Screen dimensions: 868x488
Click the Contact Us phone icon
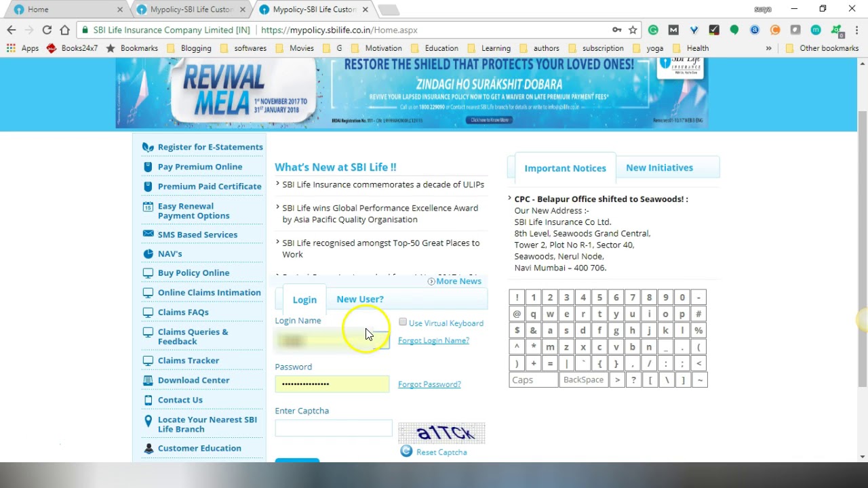pyautogui.click(x=148, y=400)
